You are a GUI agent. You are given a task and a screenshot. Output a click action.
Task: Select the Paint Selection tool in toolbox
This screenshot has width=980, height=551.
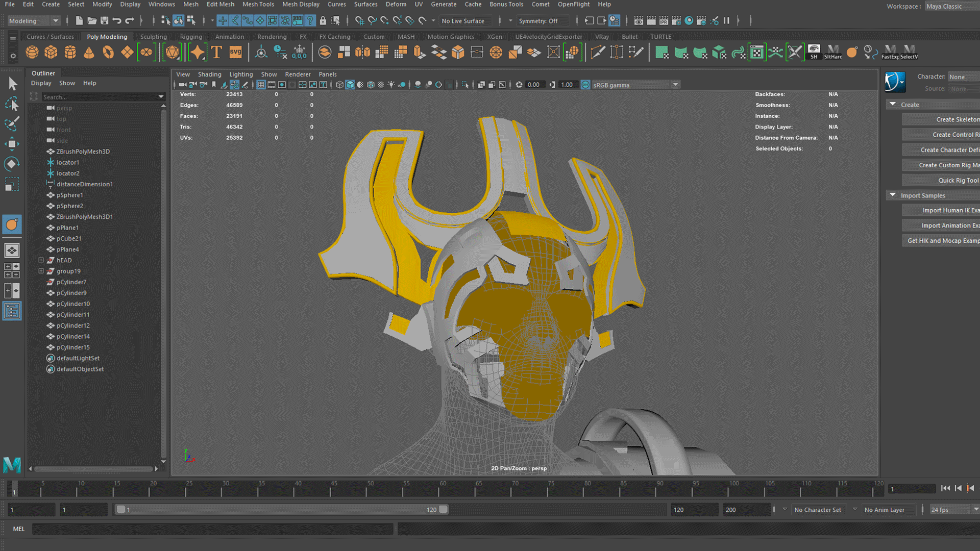(x=12, y=124)
